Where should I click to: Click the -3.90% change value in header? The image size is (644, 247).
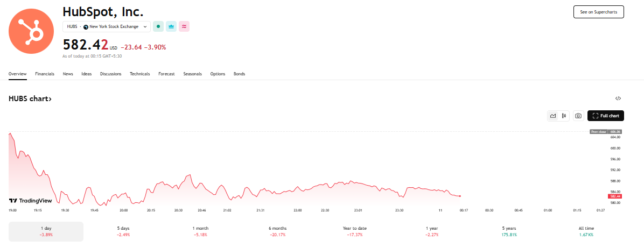point(155,47)
